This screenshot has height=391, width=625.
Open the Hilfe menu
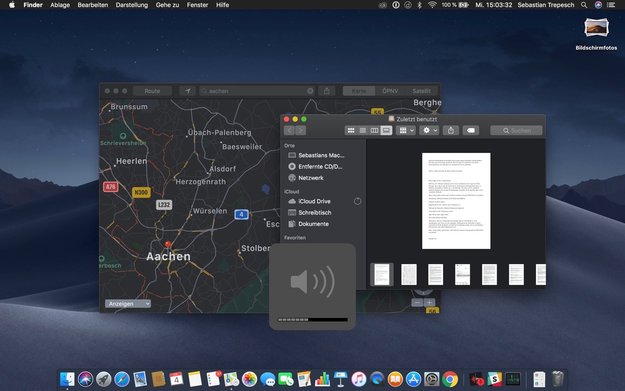coord(222,5)
